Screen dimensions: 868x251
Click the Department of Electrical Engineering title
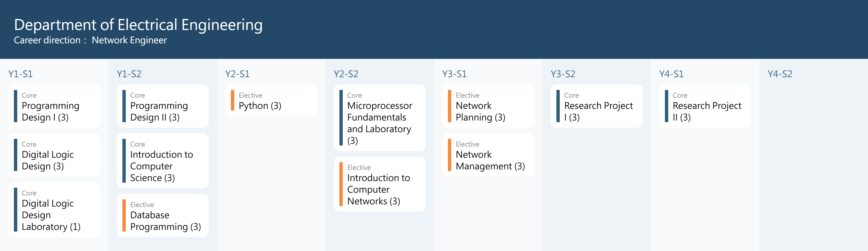pyautogui.click(x=138, y=25)
